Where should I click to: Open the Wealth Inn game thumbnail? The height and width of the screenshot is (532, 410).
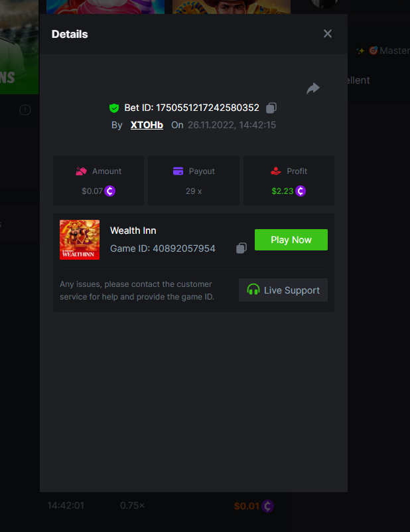(x=80, y=240)
